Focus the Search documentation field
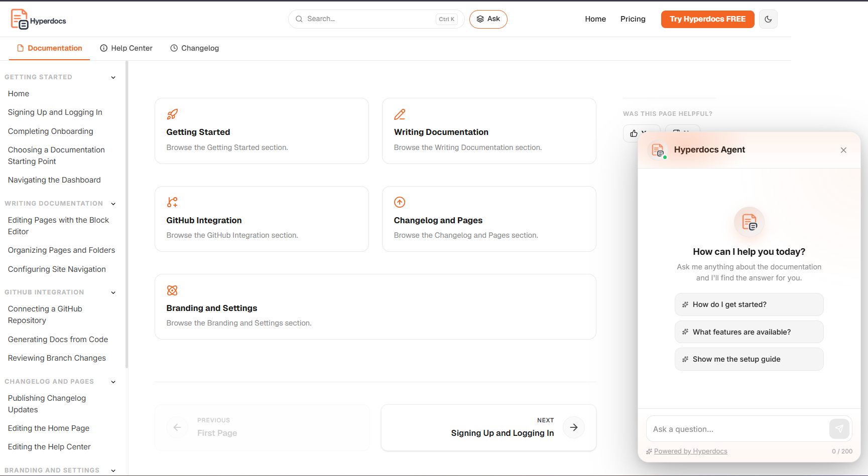Screen dimensions: 868x476 tap(376, 19)
